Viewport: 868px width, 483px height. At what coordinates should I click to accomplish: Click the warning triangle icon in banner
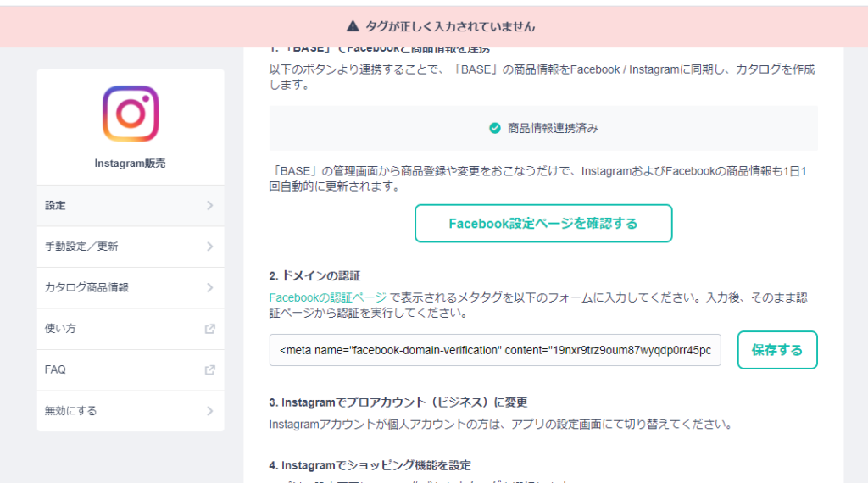[x=353, y=26]
